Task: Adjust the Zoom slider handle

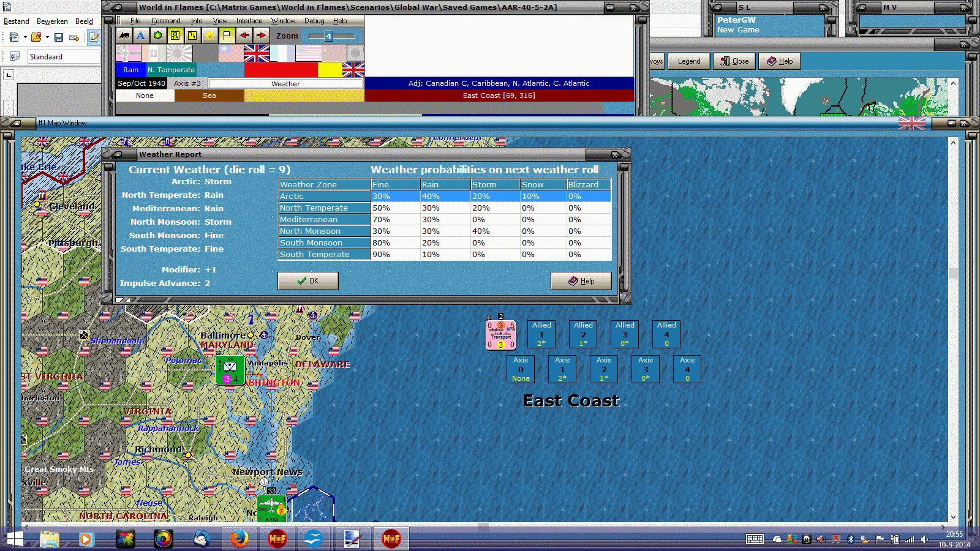Action: [328, 36]
